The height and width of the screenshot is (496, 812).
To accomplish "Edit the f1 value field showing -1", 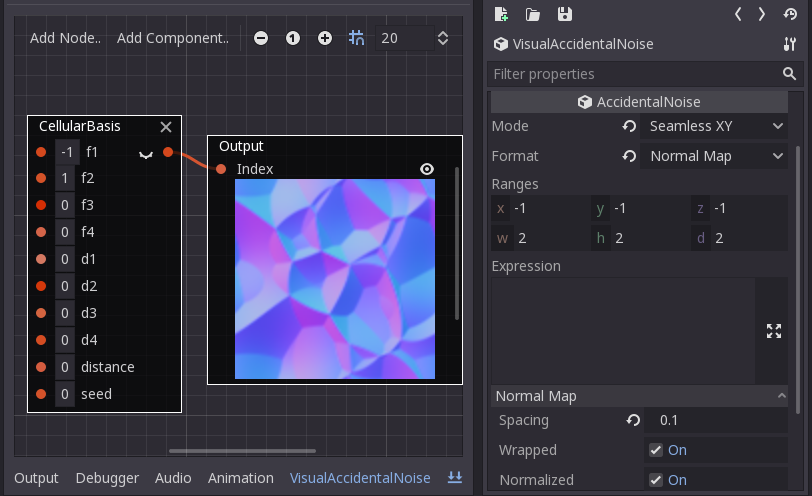I will [67, 152].
